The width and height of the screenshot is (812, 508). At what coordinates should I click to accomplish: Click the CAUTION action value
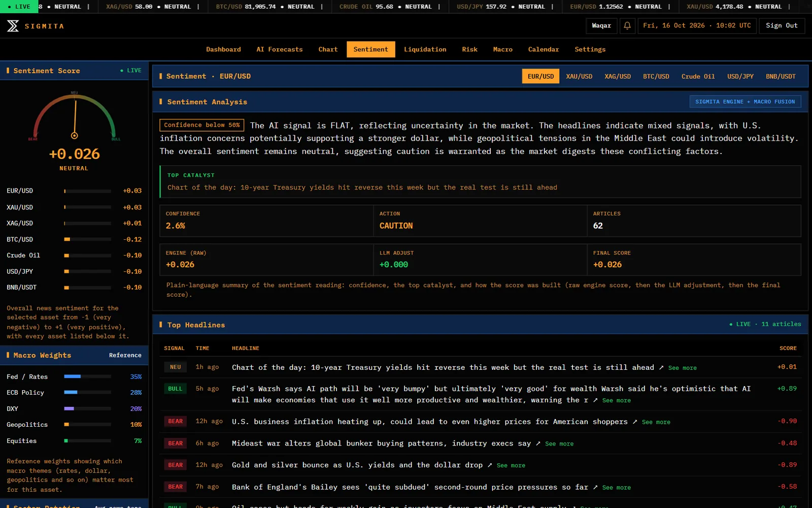tap(396, 226)
